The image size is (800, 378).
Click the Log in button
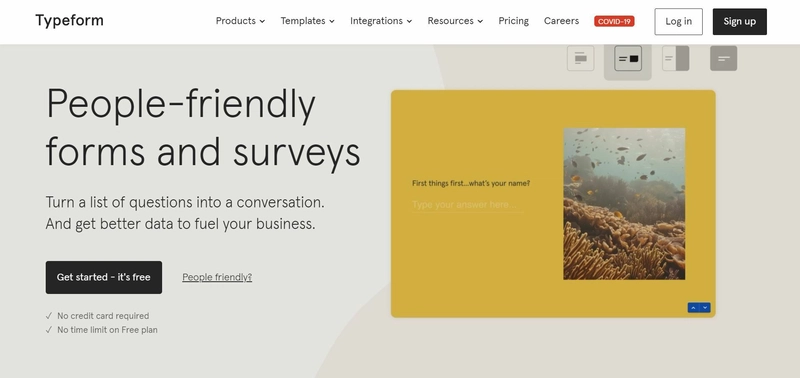point(679,21)
